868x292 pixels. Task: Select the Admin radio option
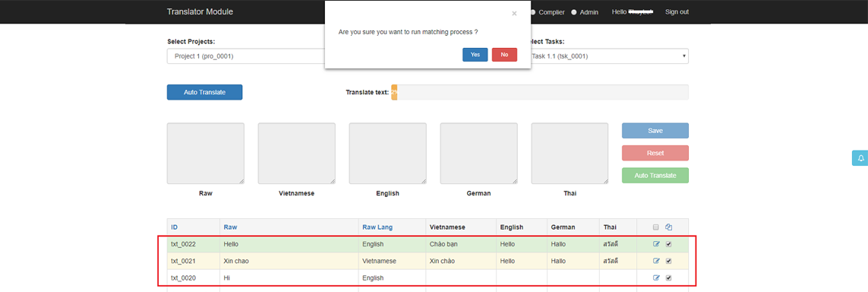[x=574, y=12]
